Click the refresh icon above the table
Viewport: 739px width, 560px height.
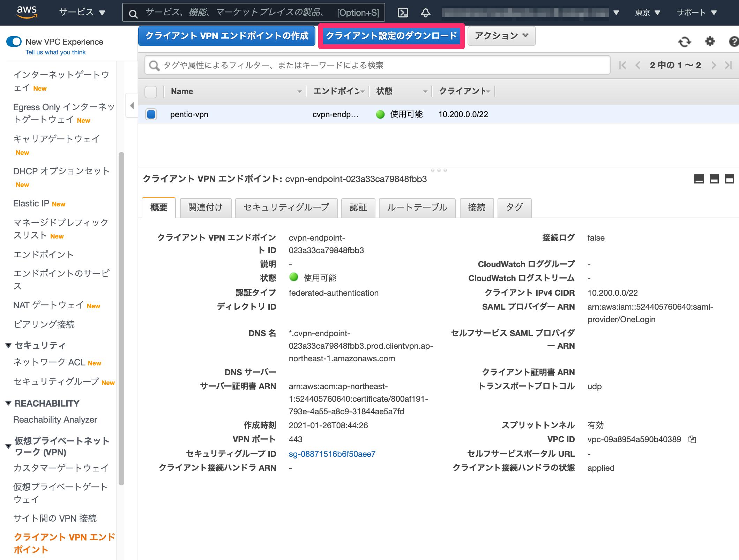tap(685, 42)
